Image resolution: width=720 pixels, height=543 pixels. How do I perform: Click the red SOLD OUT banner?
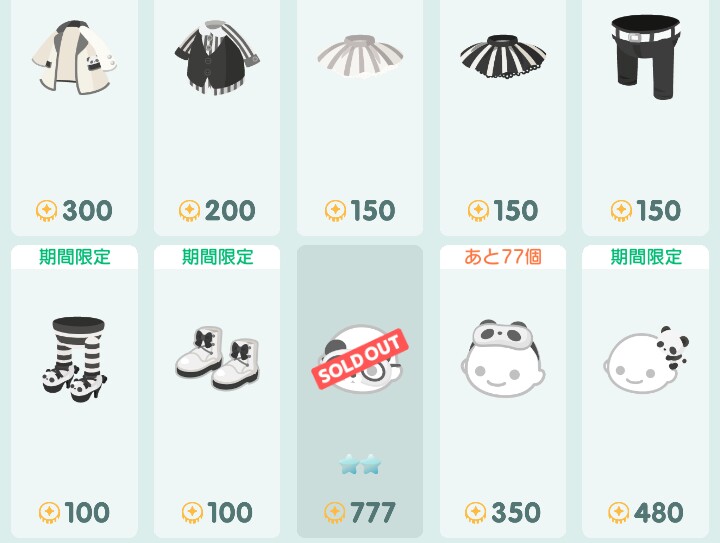[x=360, y=359]
